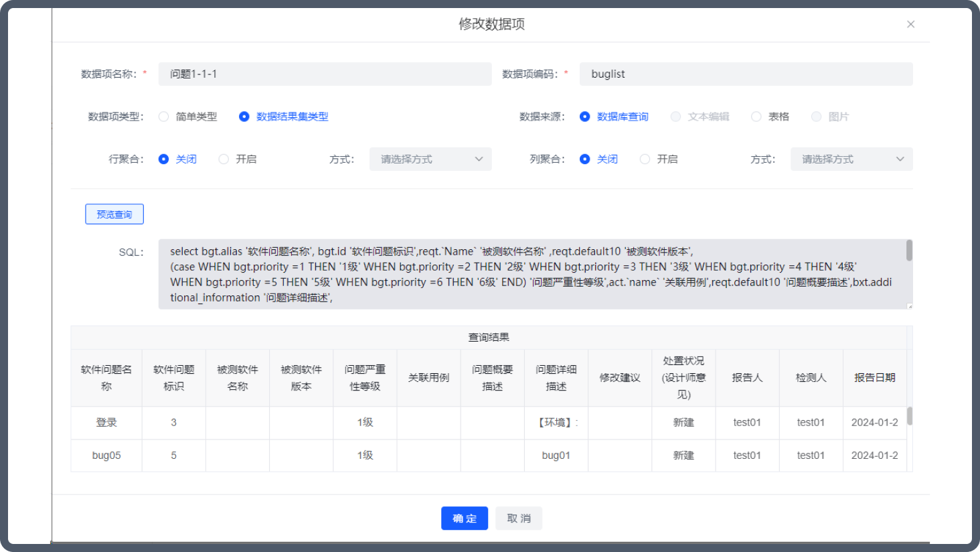The width and height of the screenshot is (980, 552).
Task: Open 行聚合 方式 dropdown
Action: pos(430,159)
